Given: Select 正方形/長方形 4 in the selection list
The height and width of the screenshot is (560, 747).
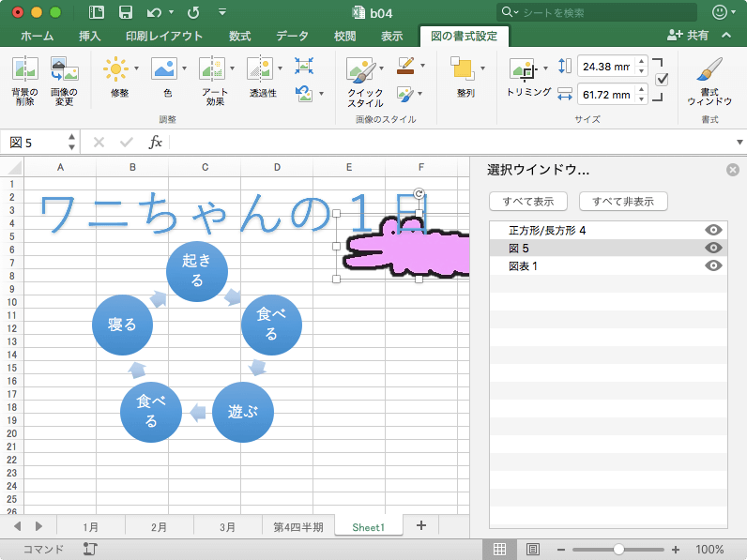Looking at the screenshot, I should (608, 231).
